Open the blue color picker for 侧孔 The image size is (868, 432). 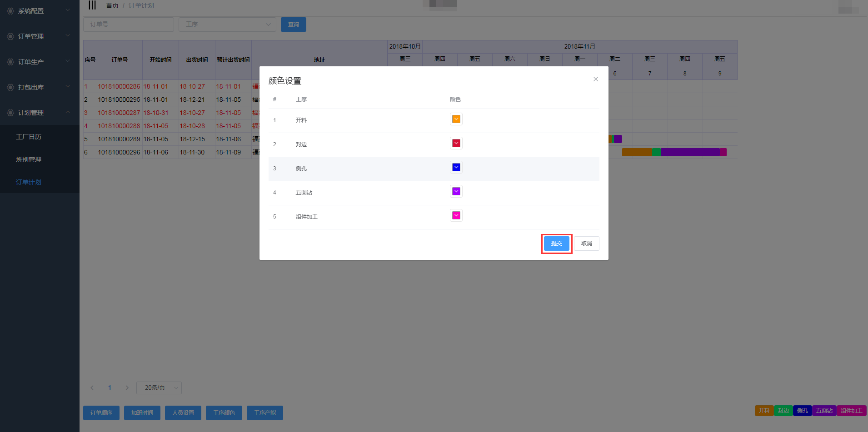tap(456, 167)
